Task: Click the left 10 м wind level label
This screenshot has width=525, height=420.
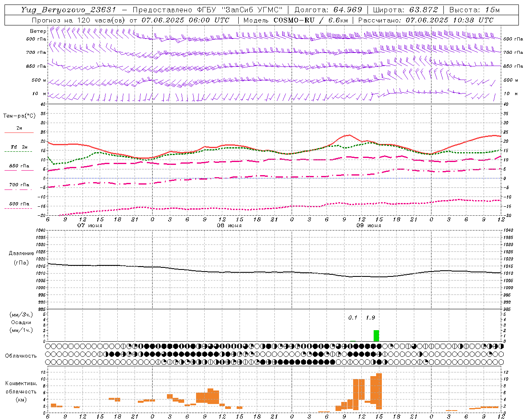Action: click(39, 94)
